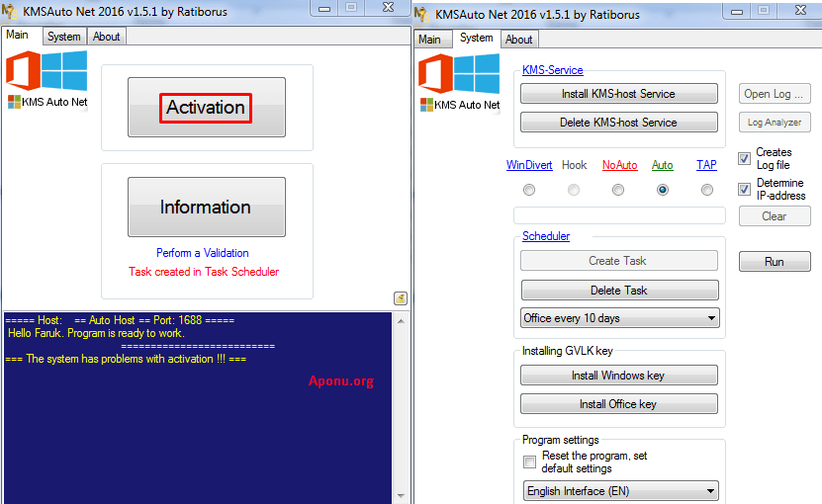Click console scrollbar down arrow
Viewport: 822px width, 504px height.
tap(401, 496)
